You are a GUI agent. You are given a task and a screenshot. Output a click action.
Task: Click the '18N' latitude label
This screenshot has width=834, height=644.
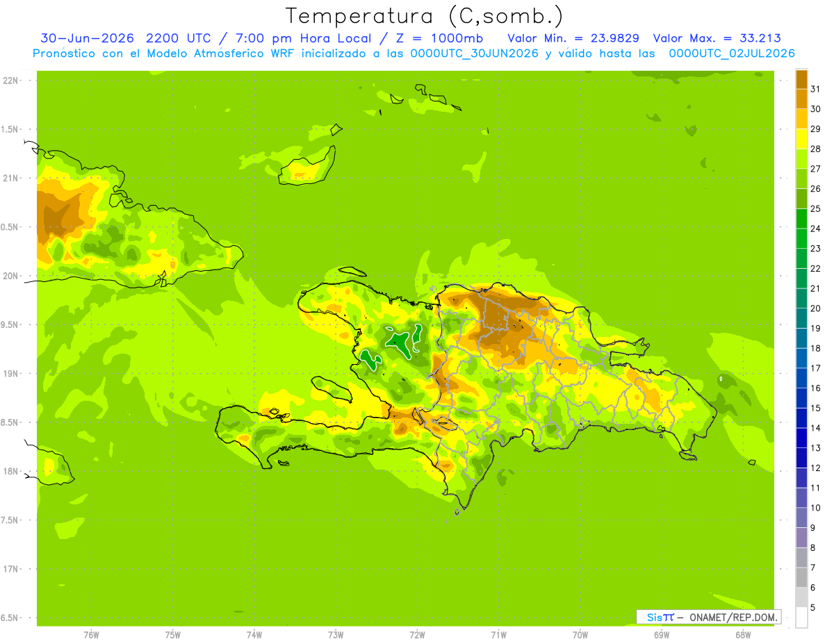tap(10, 471)
